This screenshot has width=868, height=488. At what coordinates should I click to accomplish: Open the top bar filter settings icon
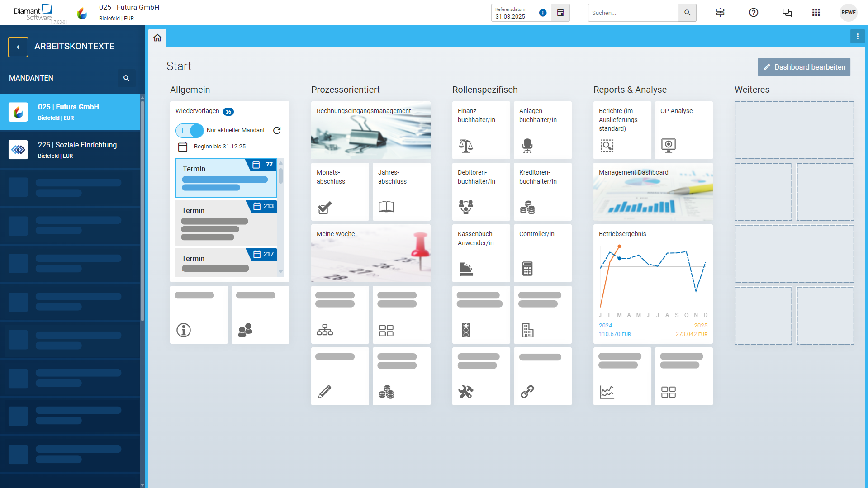coord(720,13)
